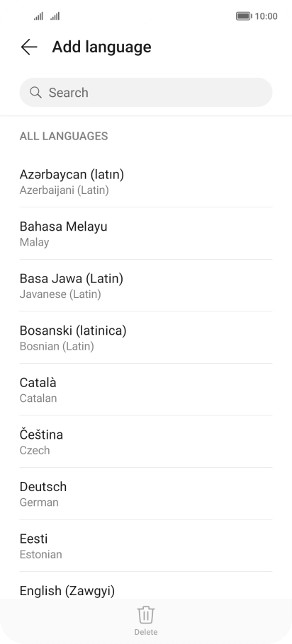
Task: Select Deutsch (German) language
Action: tap(145, 494)
